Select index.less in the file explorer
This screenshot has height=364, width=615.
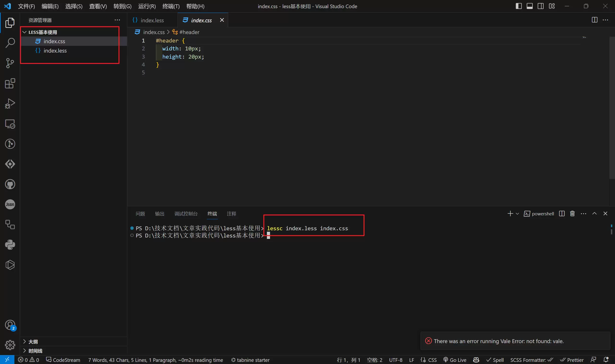55,50
